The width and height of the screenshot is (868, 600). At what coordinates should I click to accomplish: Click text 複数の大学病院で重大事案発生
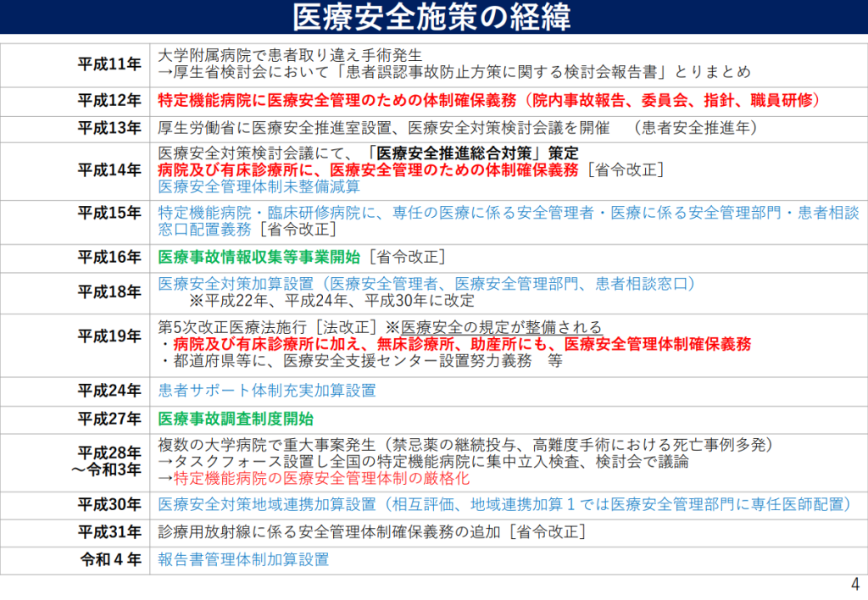click(x=267, y=445)
